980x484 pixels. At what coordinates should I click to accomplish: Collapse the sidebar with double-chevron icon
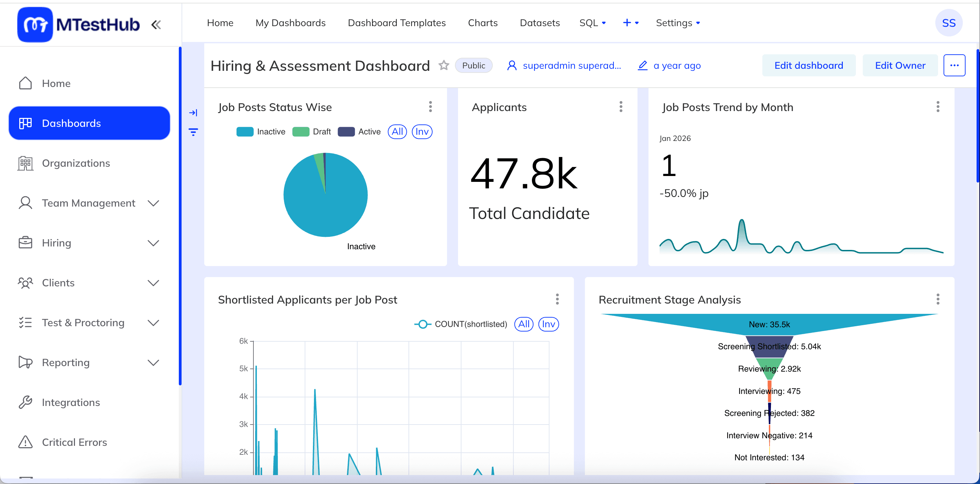[x=156, y=25]
